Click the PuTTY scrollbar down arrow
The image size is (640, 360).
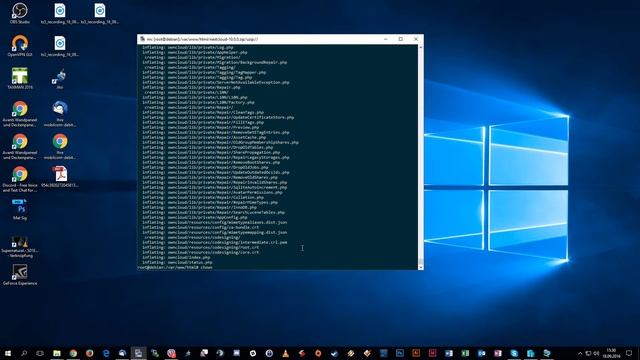[420, 267]
